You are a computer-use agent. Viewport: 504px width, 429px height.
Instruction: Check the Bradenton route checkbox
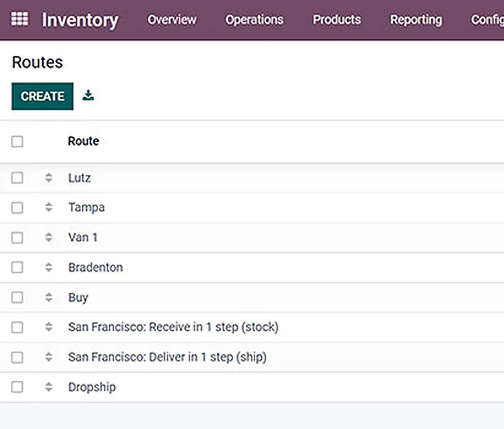pyautogui.click(x=17, y=267)
